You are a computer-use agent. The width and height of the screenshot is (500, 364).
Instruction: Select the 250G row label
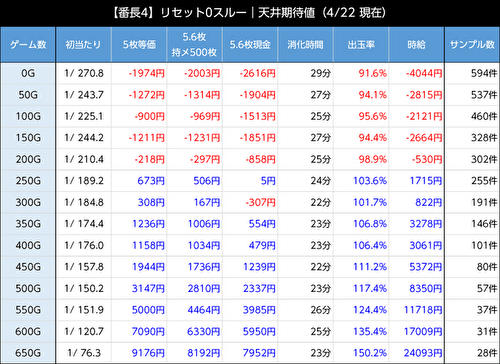(28, 181)
